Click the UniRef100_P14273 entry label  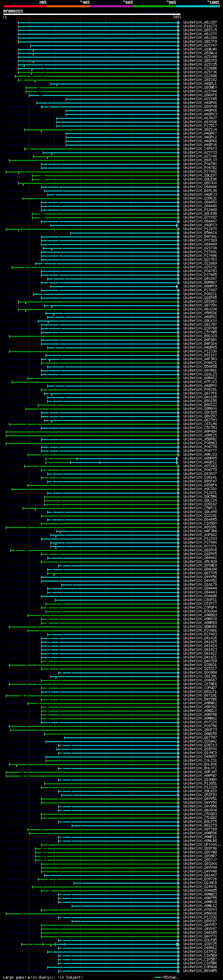(x=200, y=26)
